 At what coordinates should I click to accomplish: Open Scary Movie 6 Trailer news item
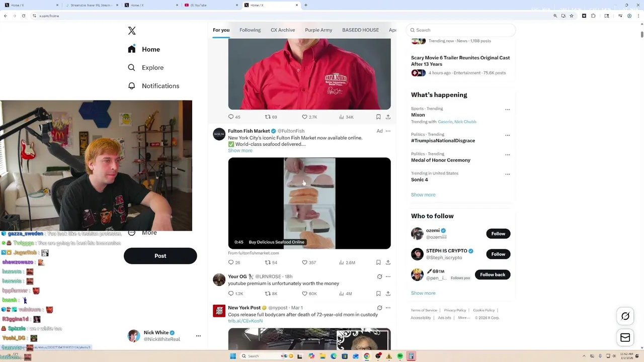(x=460, y=61)
